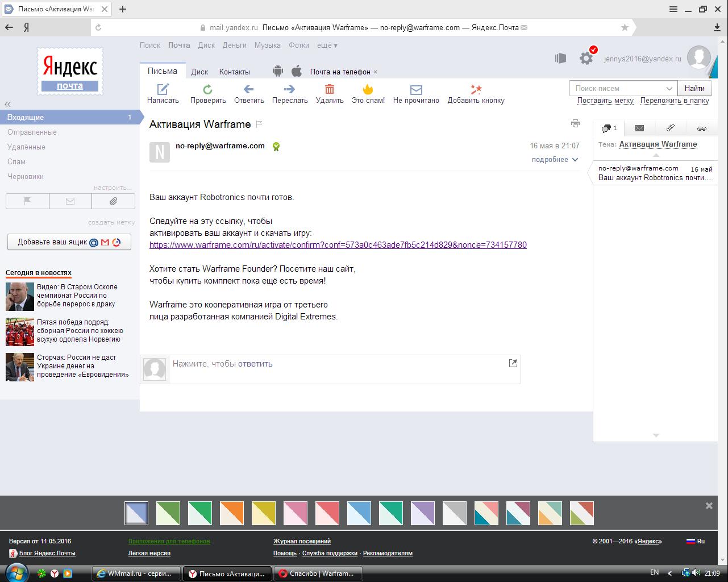728x582 pixels.
Task: Open Поиск in top navigation
Action: pyautogui.click(x=150, y=45)
